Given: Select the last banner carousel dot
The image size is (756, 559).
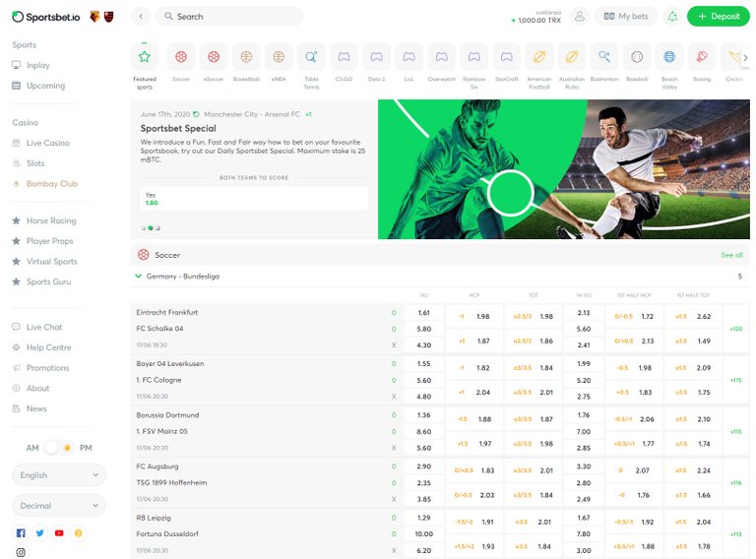Looking at the screenshot, I should click(x=157, y=228).
